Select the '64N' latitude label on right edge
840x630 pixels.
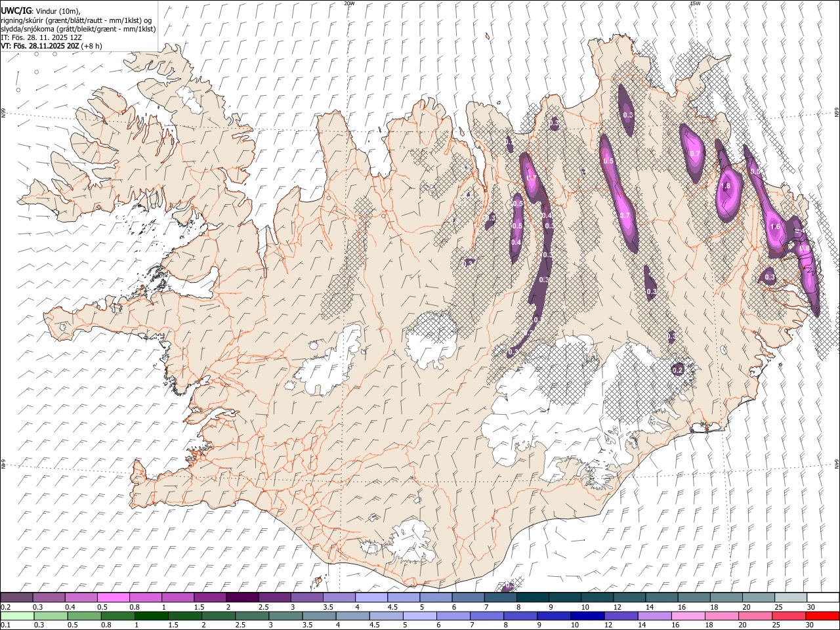pos(837,463)
